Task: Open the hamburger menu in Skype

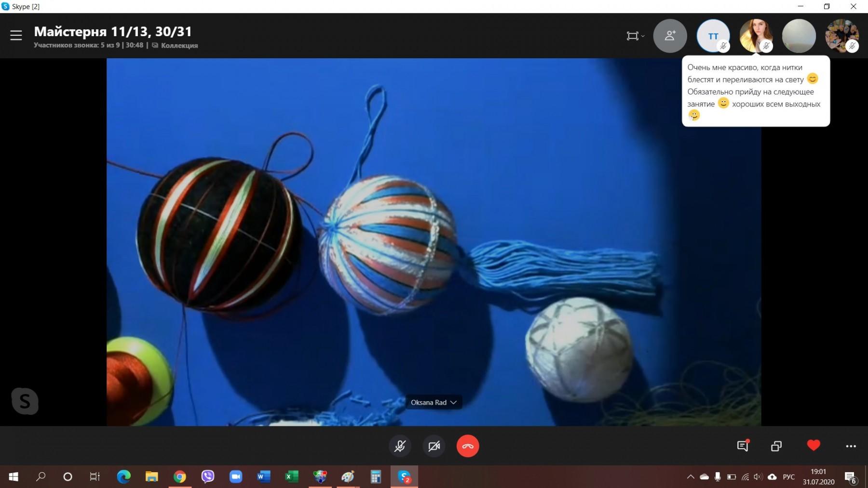Action: pos(16,36)
